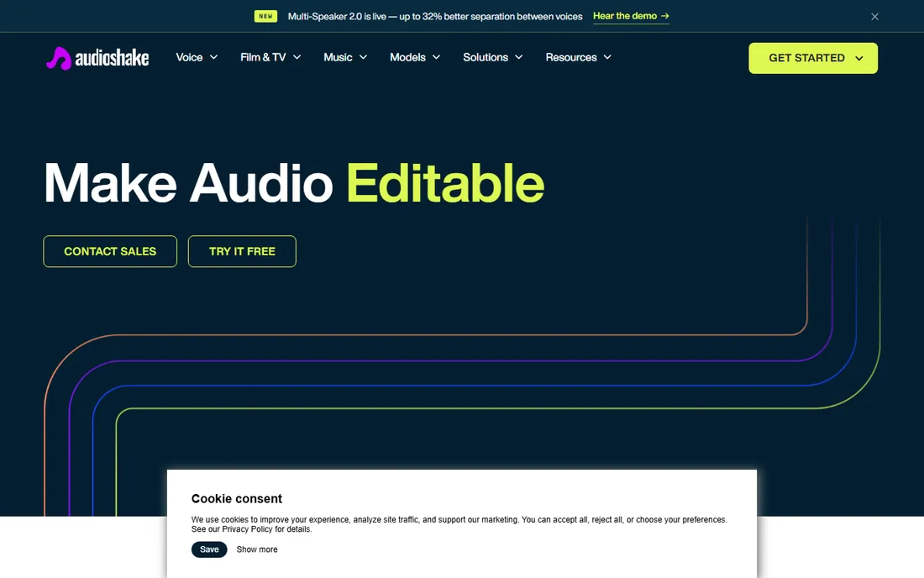924x578 pixels.
Task: Open the Hear the demo link
Action: click(x=631, y=17)
